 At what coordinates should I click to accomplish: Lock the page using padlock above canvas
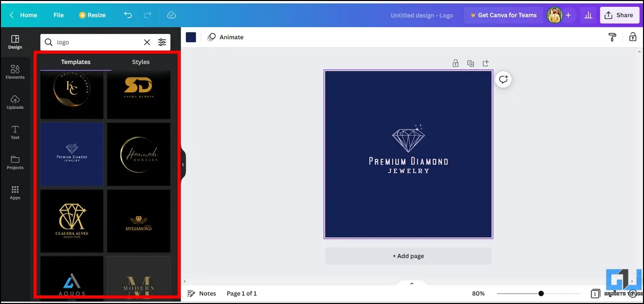click(x=455, y=63)
